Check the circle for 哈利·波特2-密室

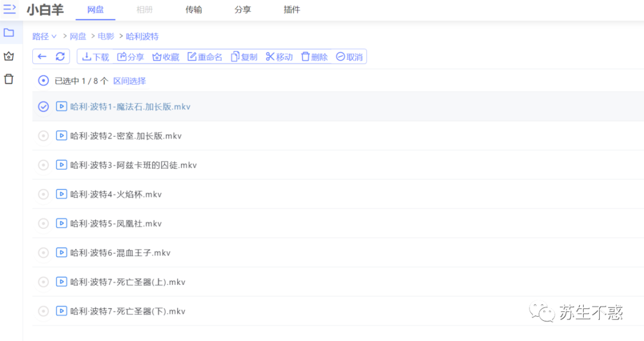tap(43, 135)
